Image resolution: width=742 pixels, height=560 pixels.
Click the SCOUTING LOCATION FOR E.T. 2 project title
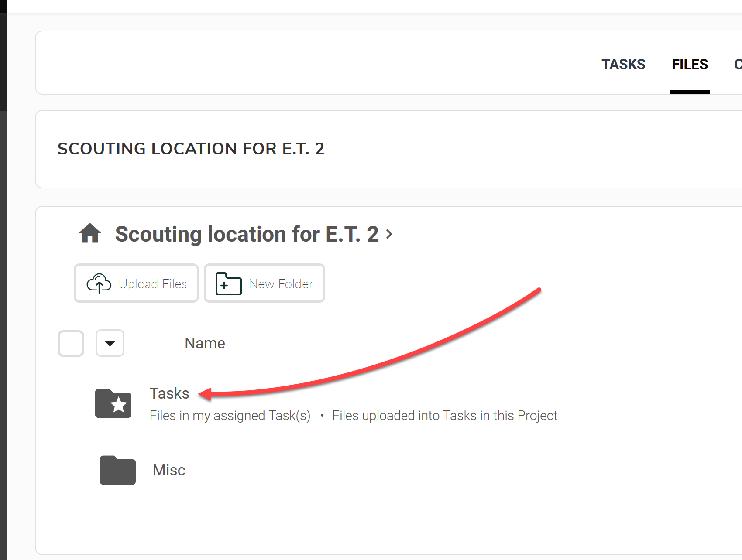click(x=191, y=149)
